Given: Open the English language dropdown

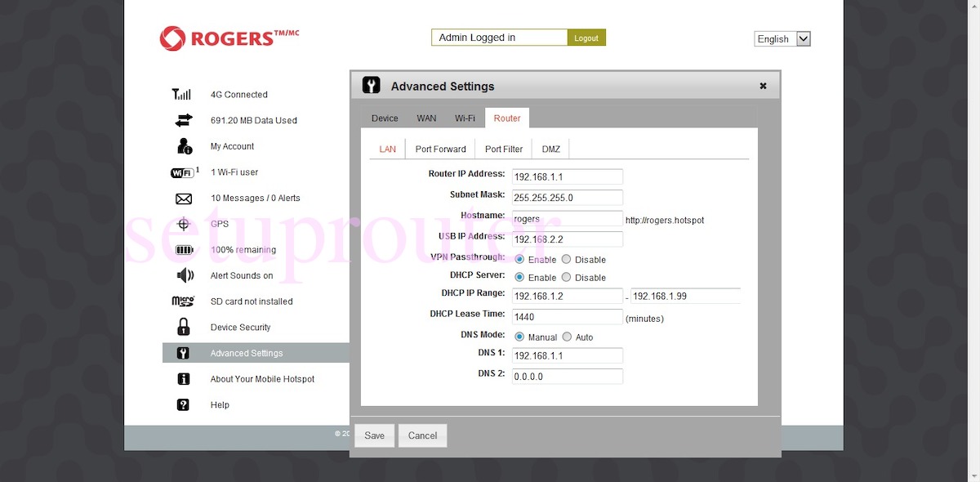Looking at the screenshot, I should tap(782, 38).
